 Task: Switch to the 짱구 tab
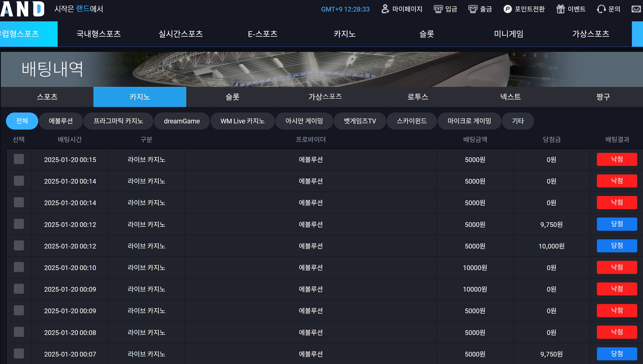(603, 97)
